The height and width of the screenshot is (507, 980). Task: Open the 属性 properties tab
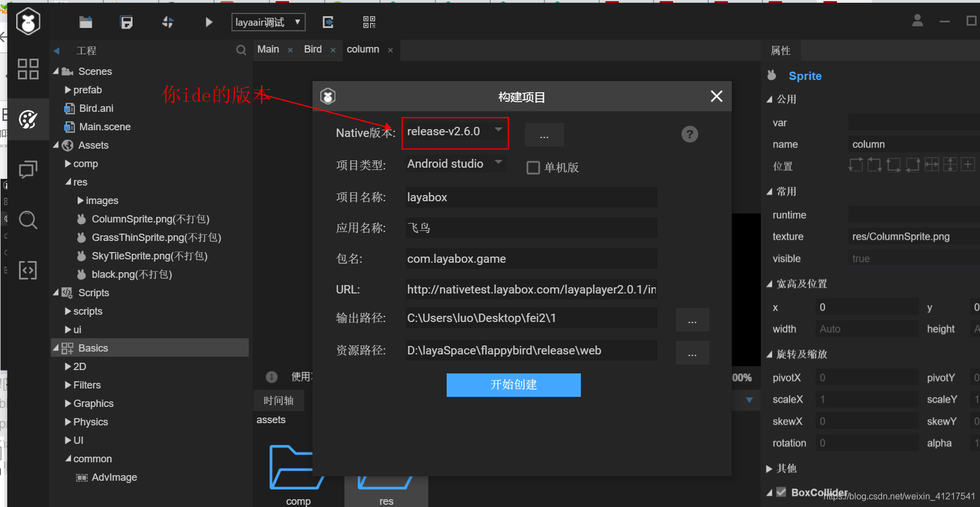pyautogui.click(x=780, y=51)
